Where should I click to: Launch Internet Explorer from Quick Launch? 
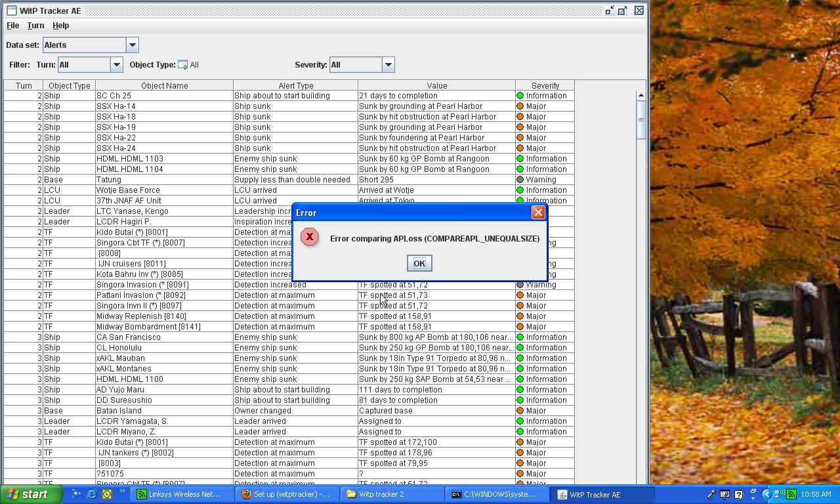pos(91,494)
